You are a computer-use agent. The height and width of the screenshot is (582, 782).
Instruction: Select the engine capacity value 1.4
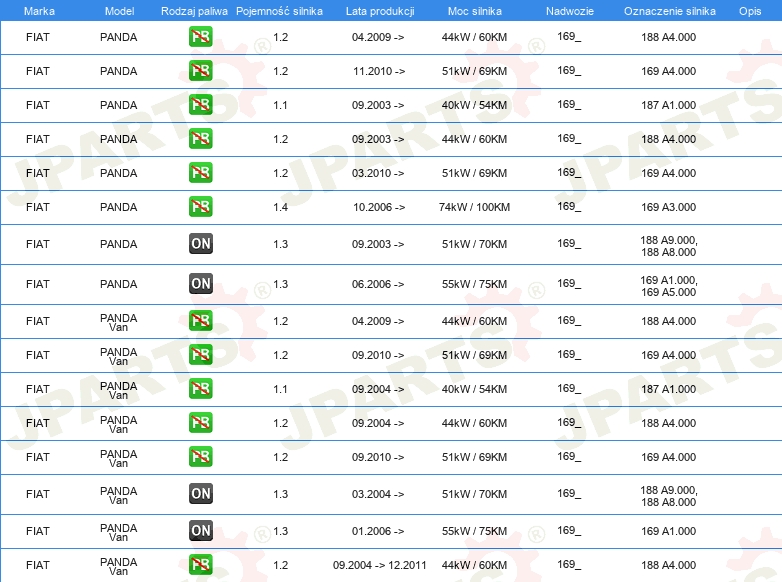280,207
